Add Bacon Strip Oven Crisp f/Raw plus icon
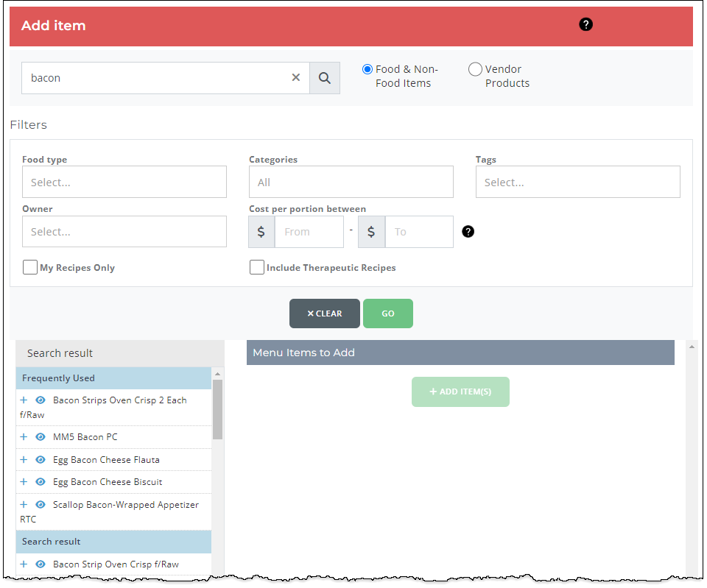 tap(24, 564)
